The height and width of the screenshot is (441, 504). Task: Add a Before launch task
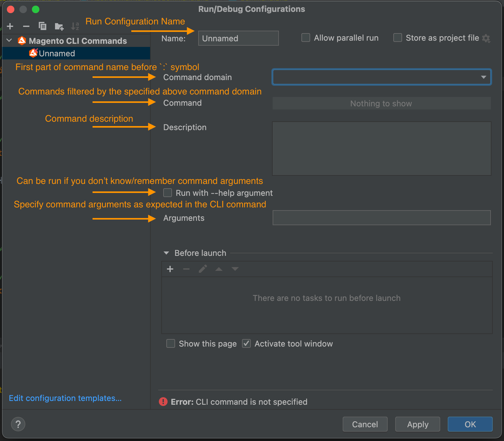coord(170,269)
